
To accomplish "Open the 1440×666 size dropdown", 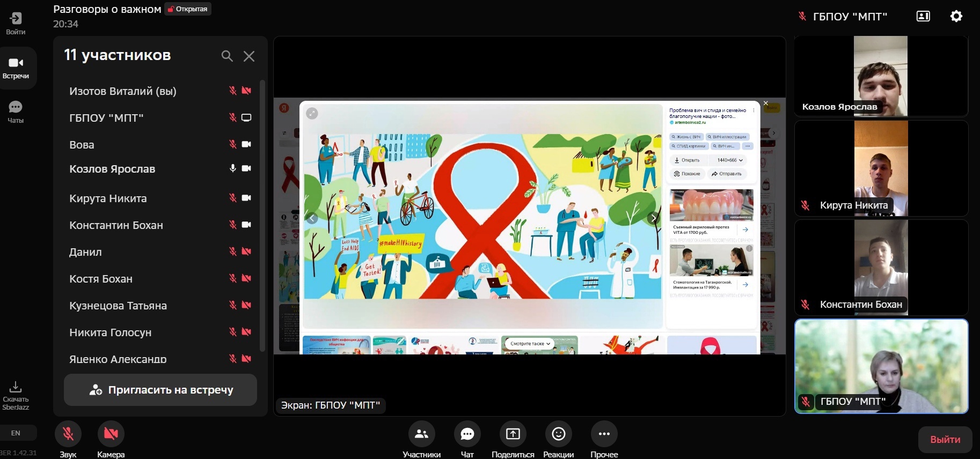I will tap(729, 160).
